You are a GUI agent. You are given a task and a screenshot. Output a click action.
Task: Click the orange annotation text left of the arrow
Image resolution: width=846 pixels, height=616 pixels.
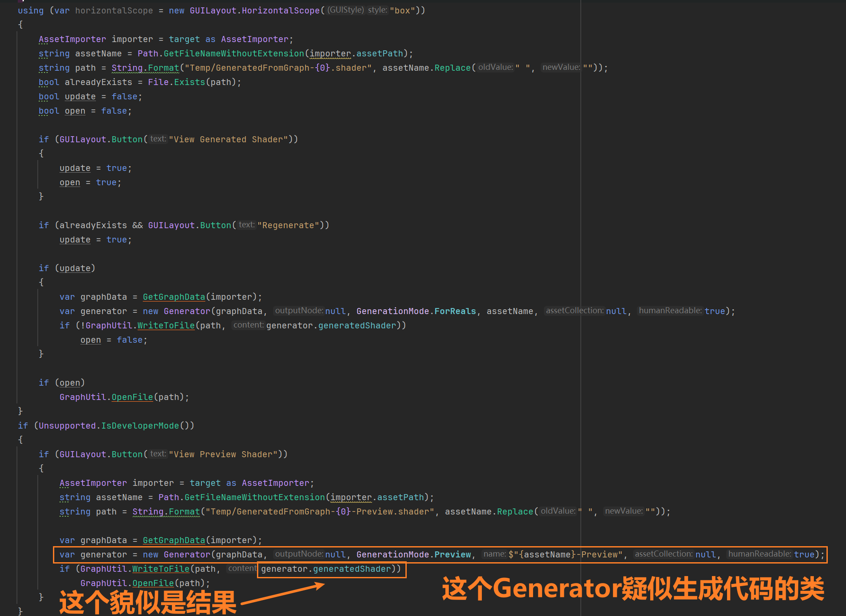(x=148, y=603)
